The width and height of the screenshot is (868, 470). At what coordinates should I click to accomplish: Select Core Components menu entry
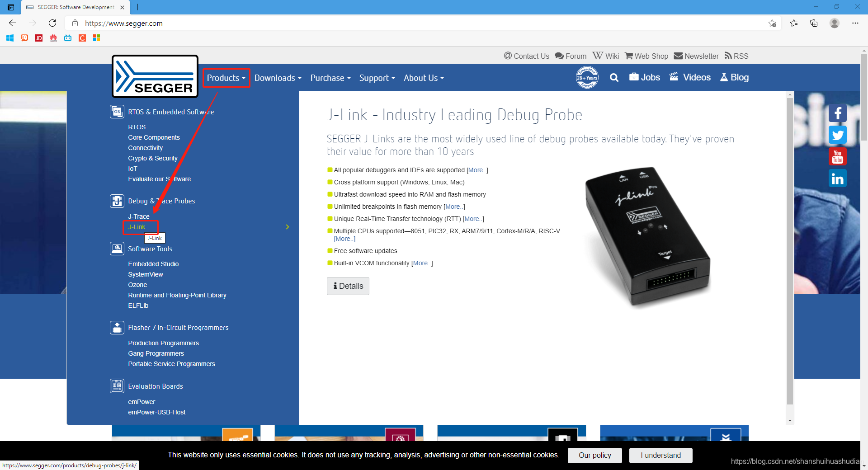pyautogui.click(x=154, y=137)
